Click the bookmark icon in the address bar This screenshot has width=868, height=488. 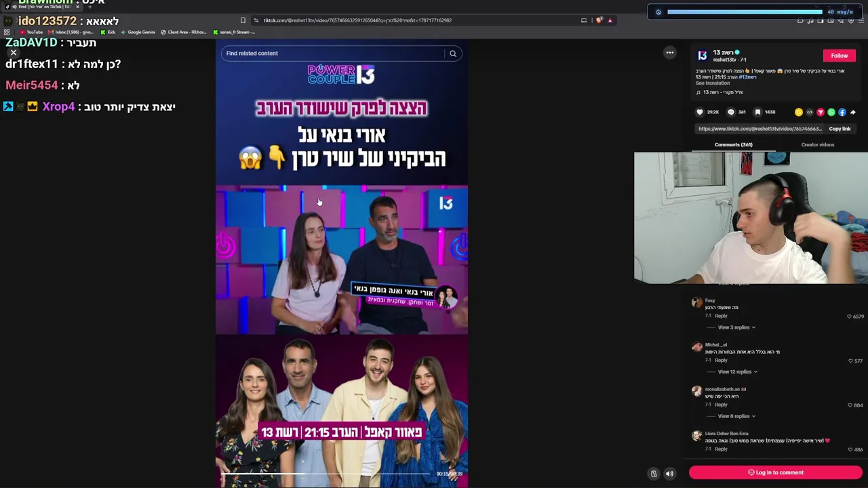coord(243,20)
